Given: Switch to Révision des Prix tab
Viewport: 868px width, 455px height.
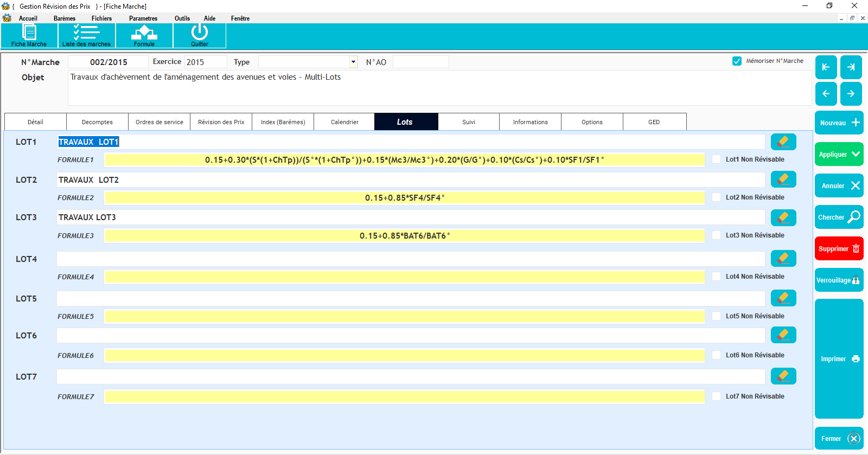Looking at the screenshot, I should point(221,122).
